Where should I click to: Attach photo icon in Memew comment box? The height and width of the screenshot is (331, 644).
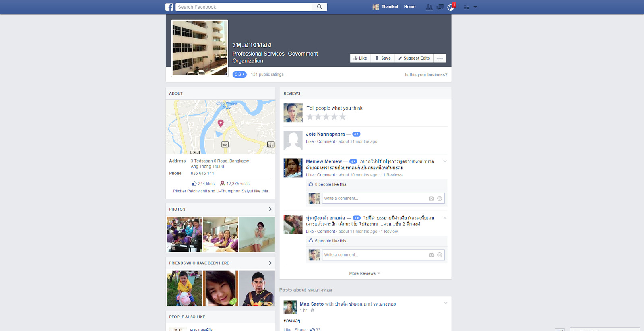[431, 199]
